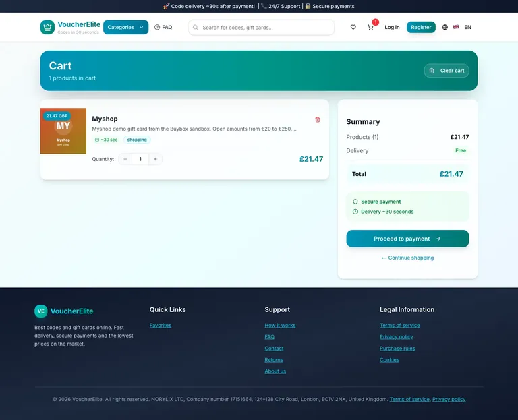518x420 pixels.
Task: Open the EN language selector
Action: [467, 27]
